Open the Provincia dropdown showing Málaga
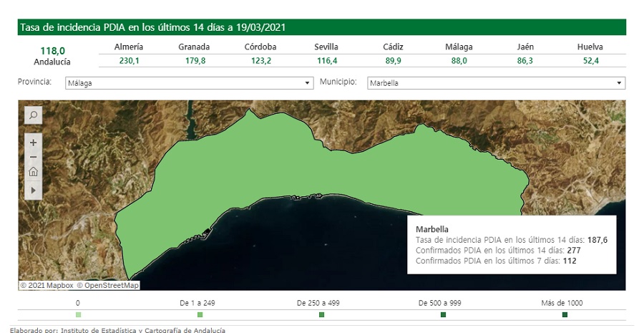The image size is (644, 333). tap(189, 83)
